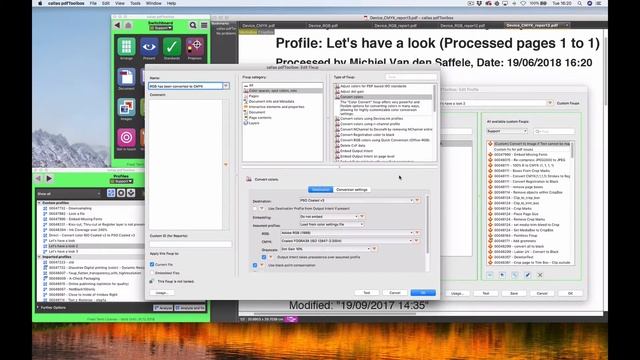Select the Checks view icon in Profiles
The width and height of the screenshot is (640, 360).
(121, 193)
